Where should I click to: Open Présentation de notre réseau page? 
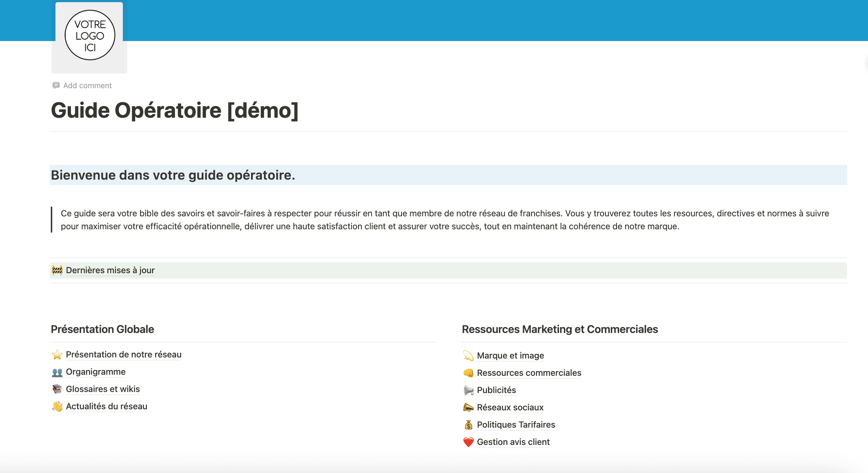[x=124, y=355]
